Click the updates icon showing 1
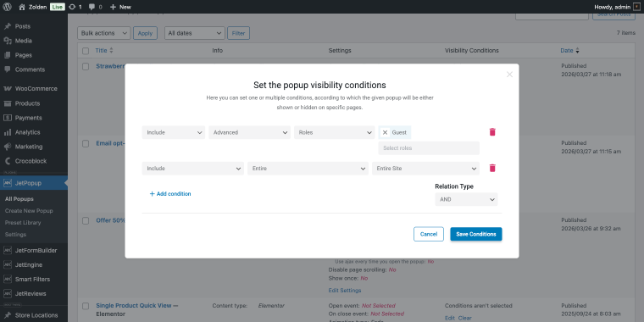This screenshot has height=322, width=644. coord(72,7)
